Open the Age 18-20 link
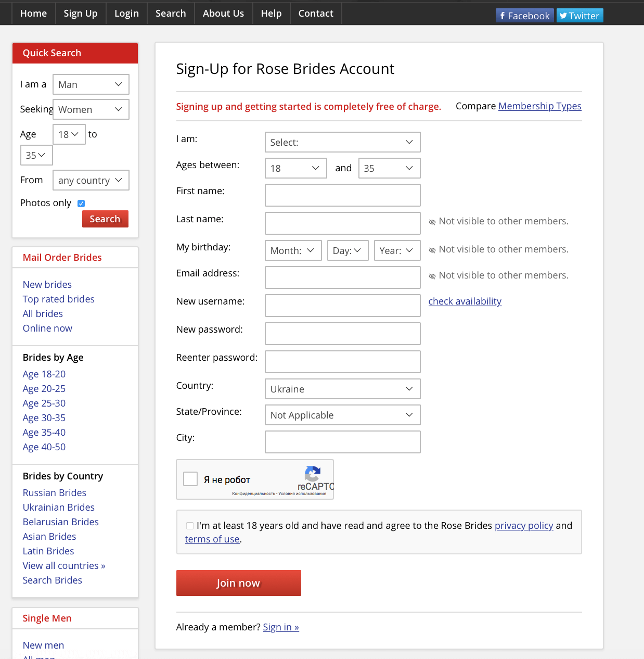644x659 pixels. 44,374
